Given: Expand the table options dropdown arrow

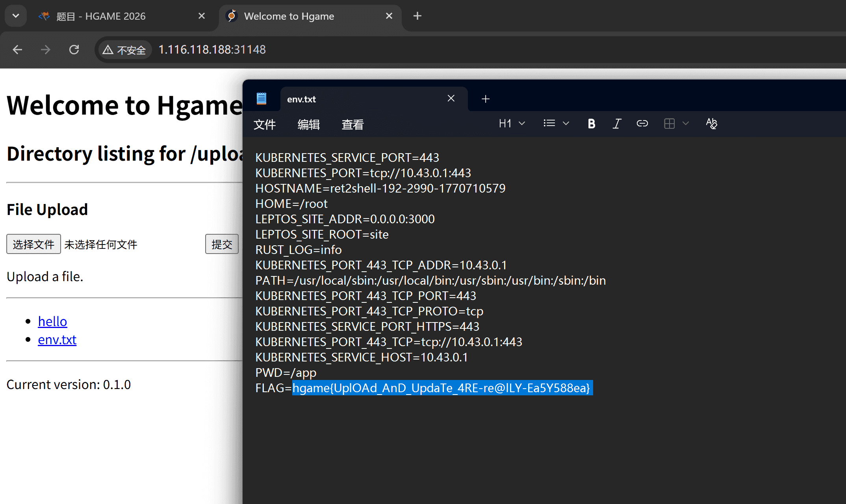Looking at the screenshot, I should click(686, 124).
